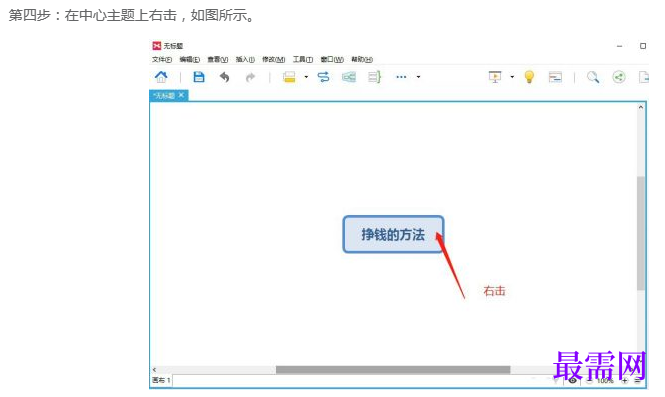
Task: Click the actual-size equals icon in status bar
Action: click(637, 380)
